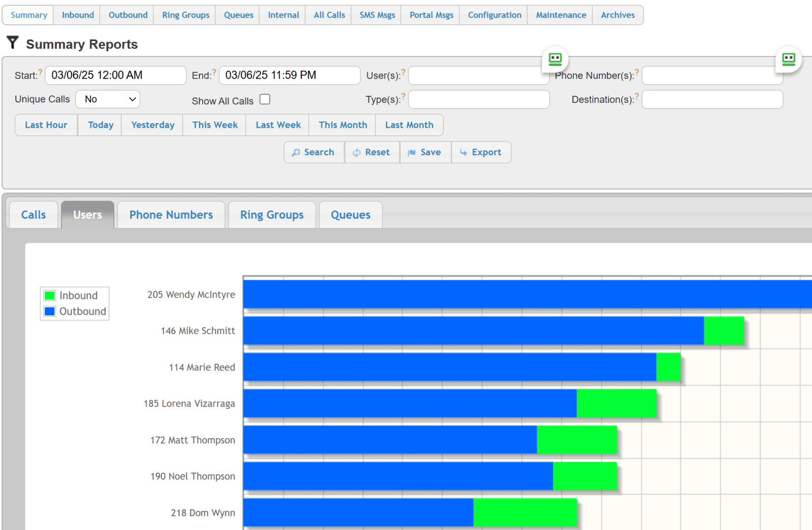812x530 pixels.
Task: Set range to Yesterday
Action: pos(152,125)
